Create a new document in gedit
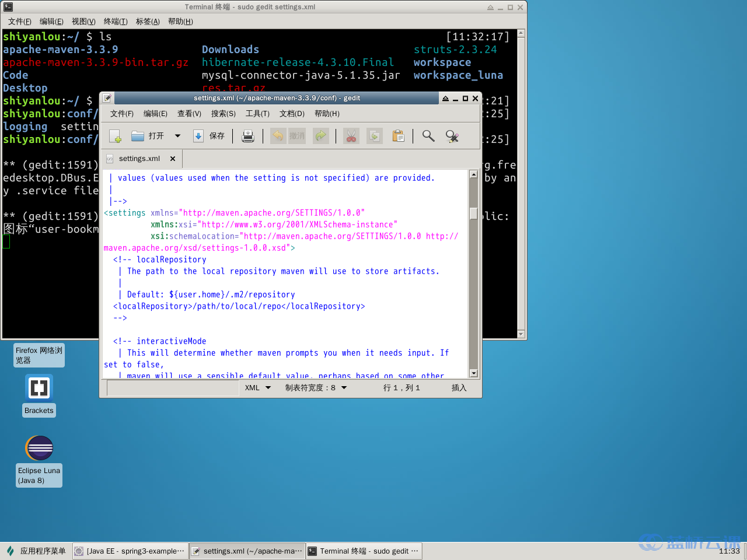The width and height of the screenshot is (747, 560). tap(115, 136)
